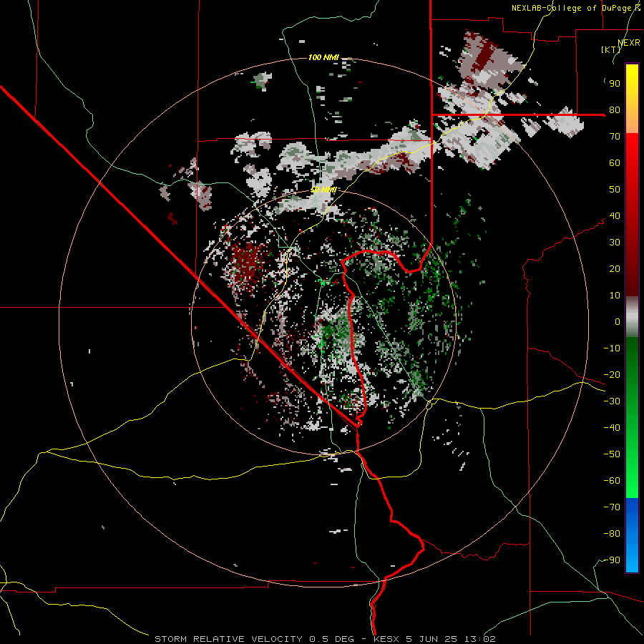The width and height of the screenshot is (644, 644).
Task: Click the -70 value on velocity scale
Action: point(612,507)
